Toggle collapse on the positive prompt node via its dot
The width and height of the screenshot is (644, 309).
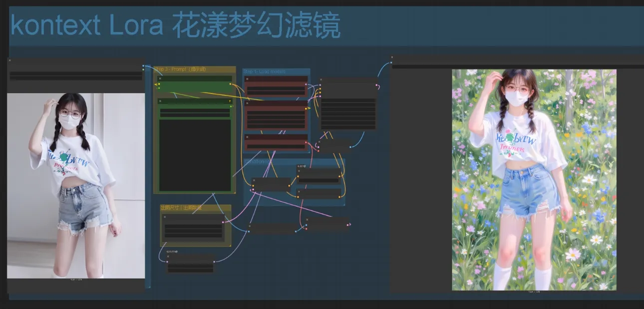point(160,78)
